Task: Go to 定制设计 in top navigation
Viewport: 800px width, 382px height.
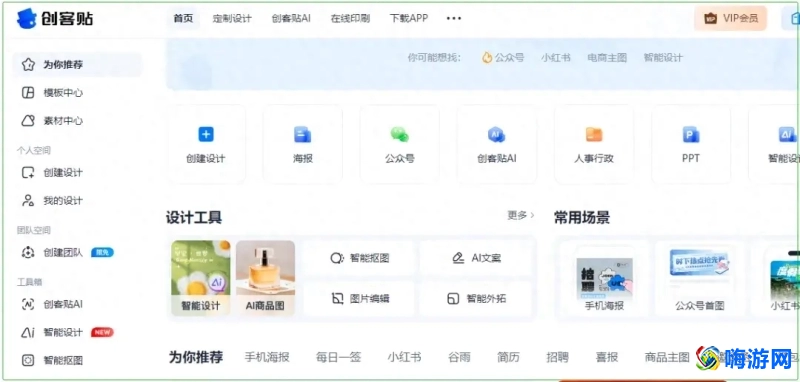Action: click(232, 18)
